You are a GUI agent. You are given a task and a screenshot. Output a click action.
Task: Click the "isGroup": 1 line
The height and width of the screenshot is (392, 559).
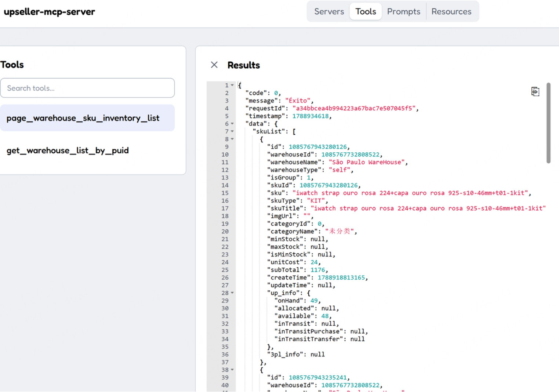point(290,178)
